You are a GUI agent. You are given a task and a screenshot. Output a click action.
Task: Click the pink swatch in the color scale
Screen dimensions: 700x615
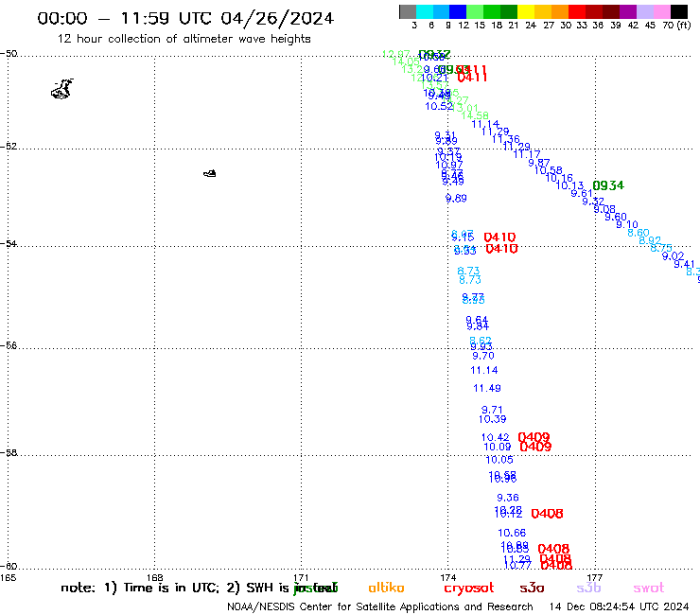pos(662,11)
